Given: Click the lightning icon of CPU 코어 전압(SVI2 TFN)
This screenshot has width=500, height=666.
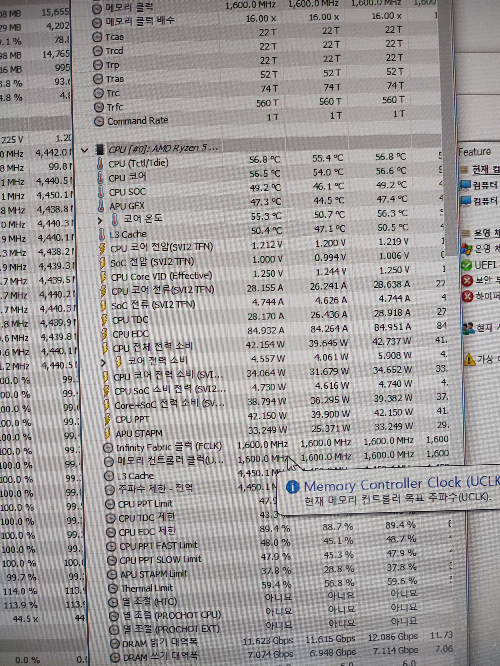Looking at the screenshot, I should point(102,248).
